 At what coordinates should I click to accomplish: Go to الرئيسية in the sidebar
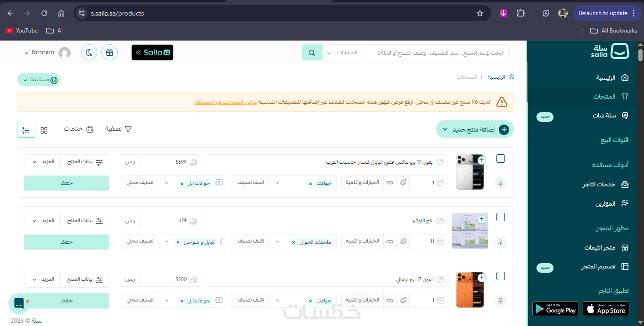(x=612, y=77)
